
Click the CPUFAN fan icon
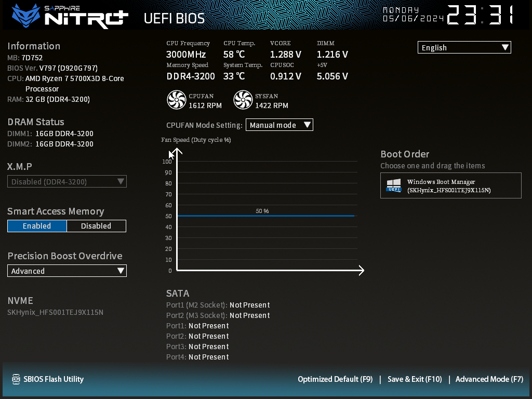177,100
